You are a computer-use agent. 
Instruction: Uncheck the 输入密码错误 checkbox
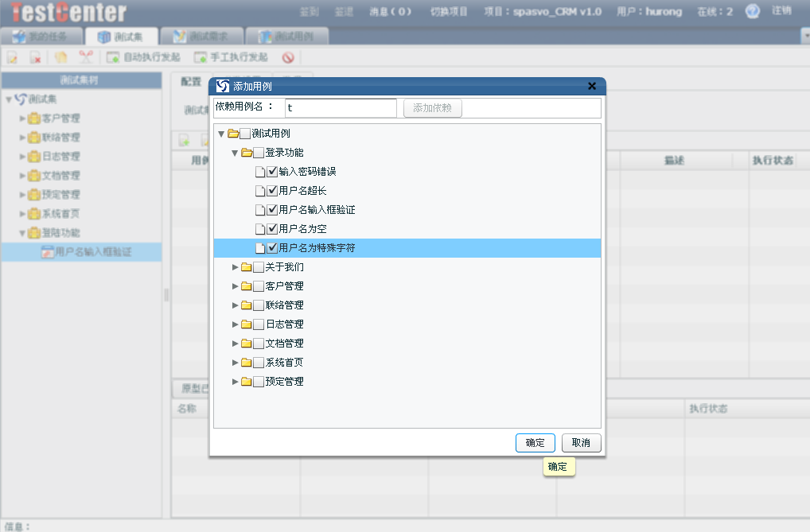tap(272, 172)
